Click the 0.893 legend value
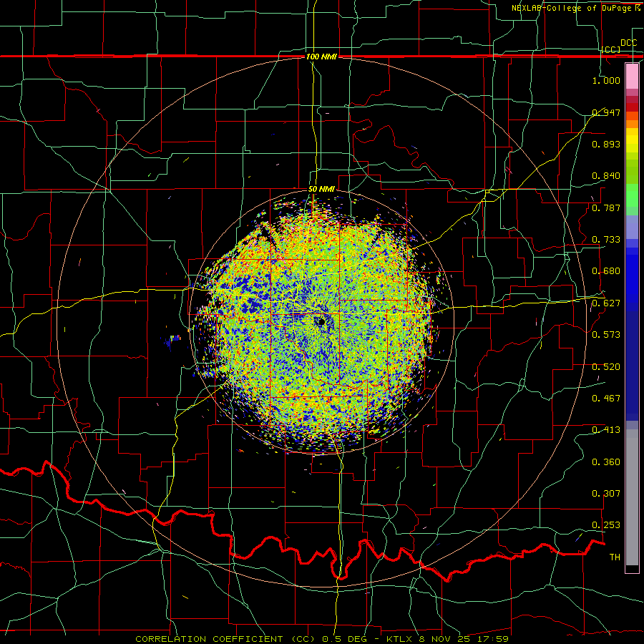Screen dimensions: 644x644 (606, 144)
